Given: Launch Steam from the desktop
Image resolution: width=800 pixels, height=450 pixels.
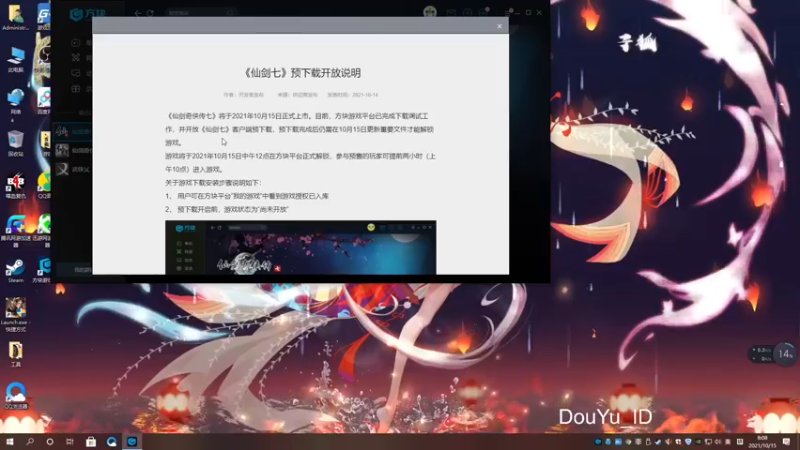Looking at the screenshot, I should click(x=15, y=271).
